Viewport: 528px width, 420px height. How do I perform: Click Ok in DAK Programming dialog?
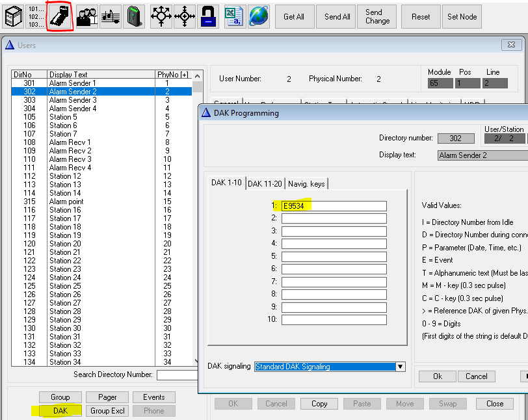(x=437, y=376)
